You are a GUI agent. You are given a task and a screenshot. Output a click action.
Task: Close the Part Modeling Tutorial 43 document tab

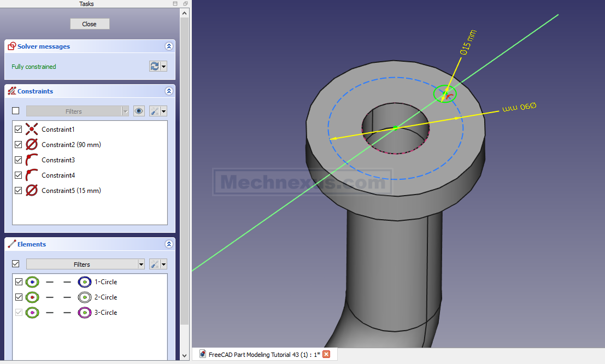click(326, 354)
